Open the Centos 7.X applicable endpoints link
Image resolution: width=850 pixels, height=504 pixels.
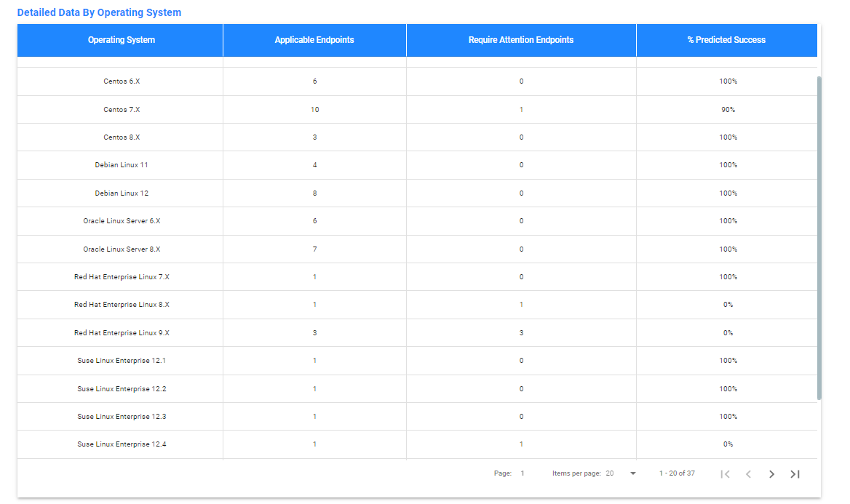point(314,109)
